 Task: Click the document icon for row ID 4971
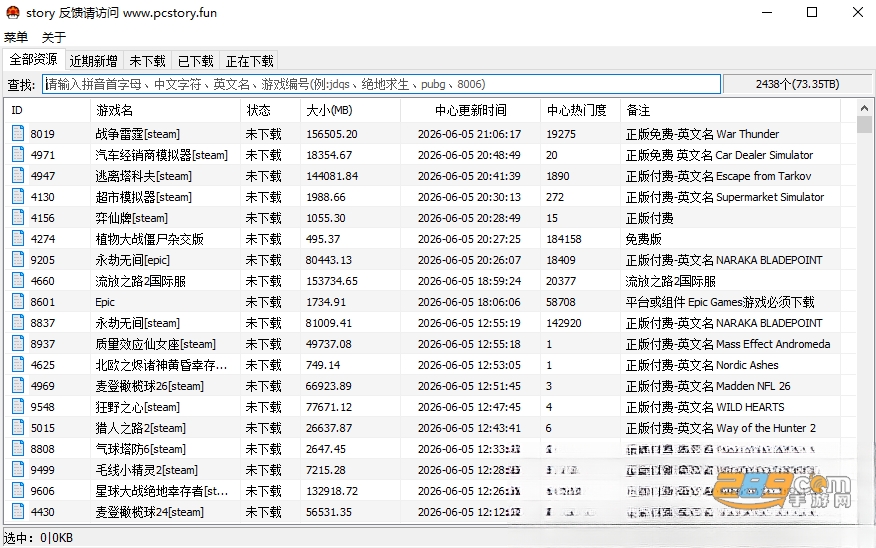18,155
